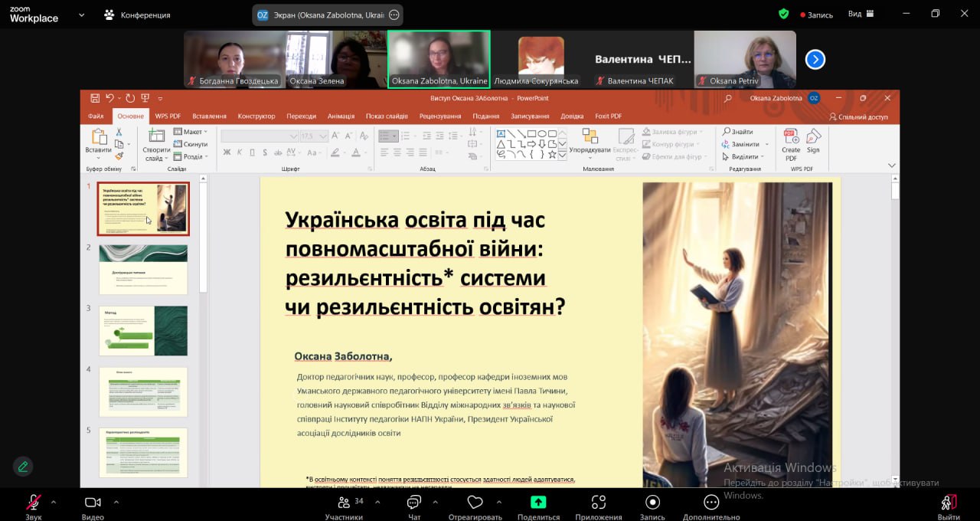Unmute the microphone with Звук button

[x=33, y=503]
